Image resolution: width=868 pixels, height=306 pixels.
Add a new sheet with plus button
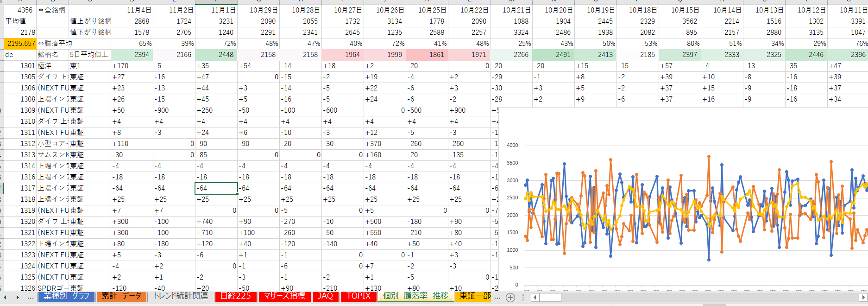510,298
